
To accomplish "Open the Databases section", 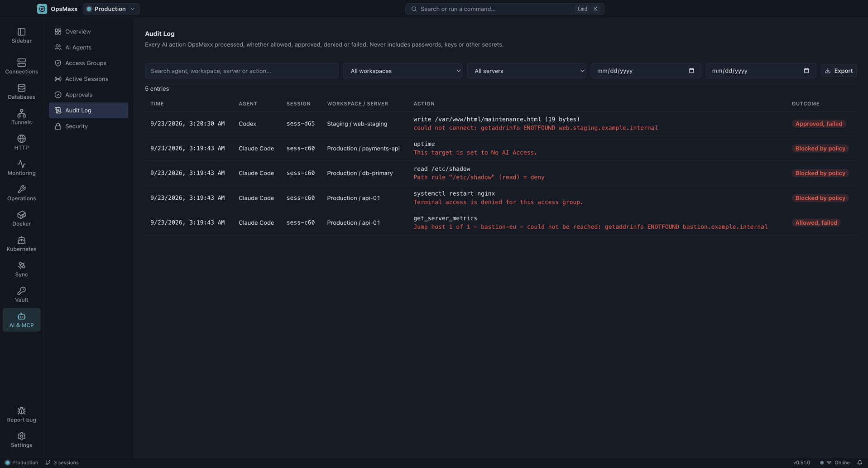I will (21, 92).
